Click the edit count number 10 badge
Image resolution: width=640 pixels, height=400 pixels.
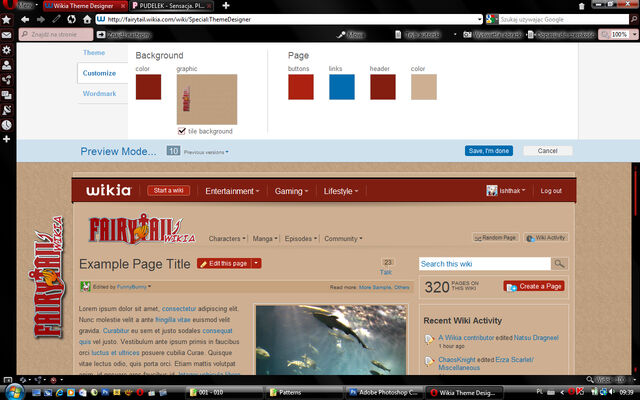[173, 151]
